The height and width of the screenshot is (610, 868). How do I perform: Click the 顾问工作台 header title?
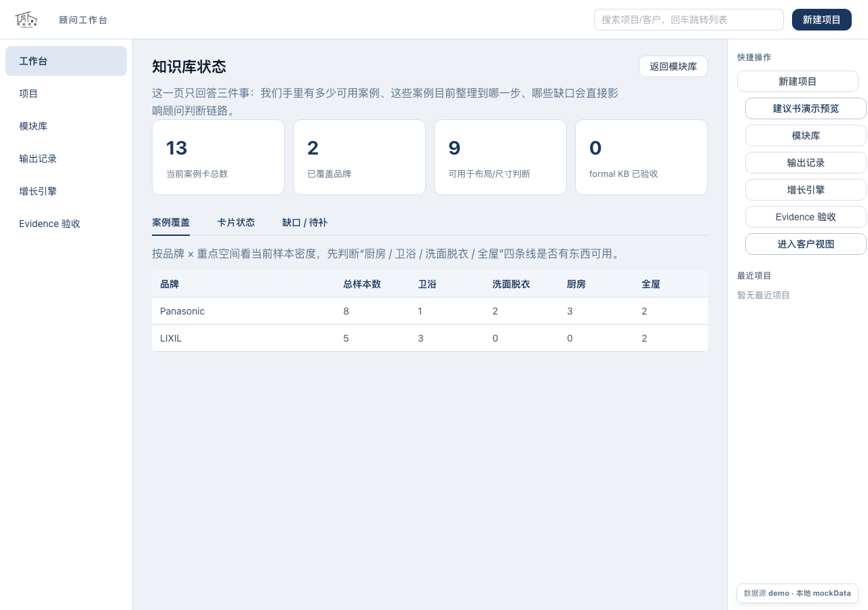click(83, 20)
